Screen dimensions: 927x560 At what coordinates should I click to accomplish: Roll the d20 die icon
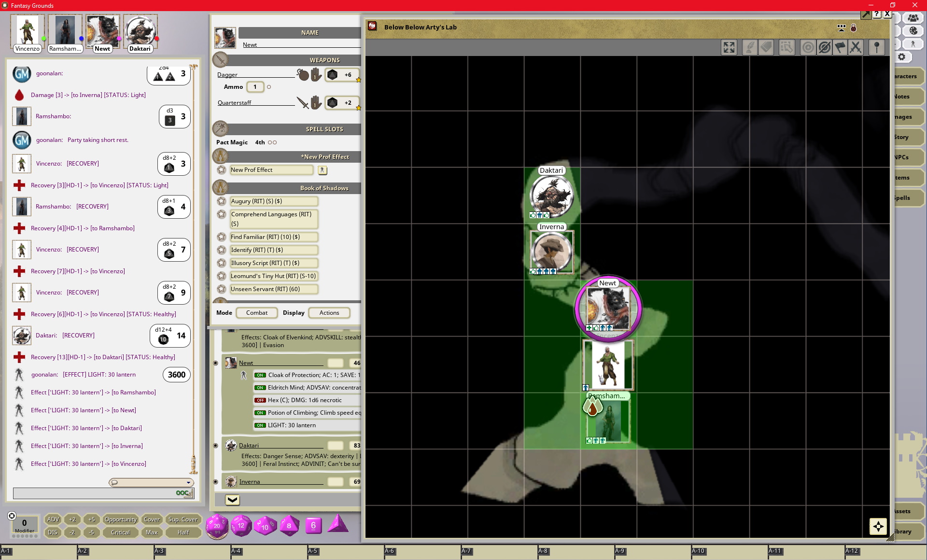[x=217, y=525]
